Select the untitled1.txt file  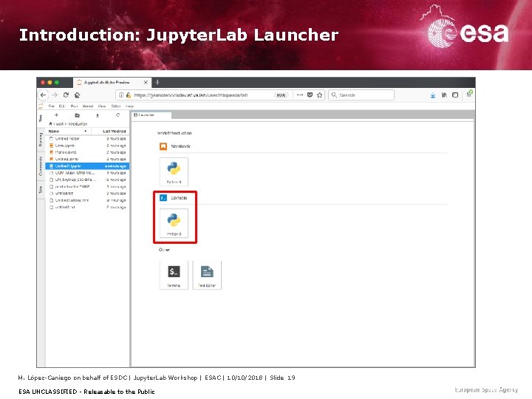[87, 207]
